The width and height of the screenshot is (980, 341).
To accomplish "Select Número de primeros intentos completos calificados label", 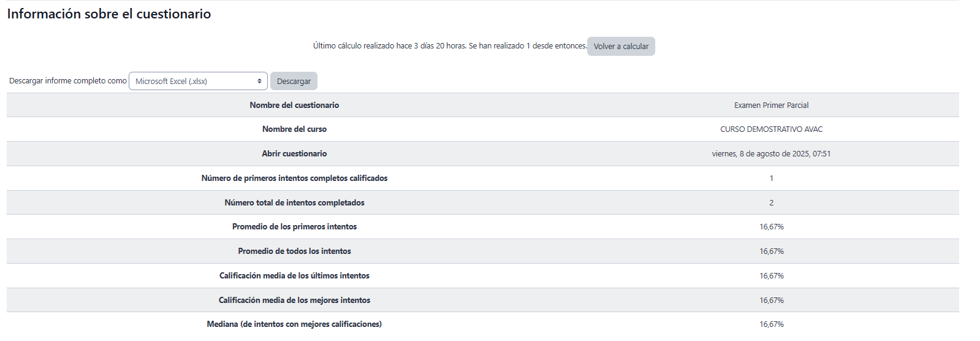I will [294, 178].
